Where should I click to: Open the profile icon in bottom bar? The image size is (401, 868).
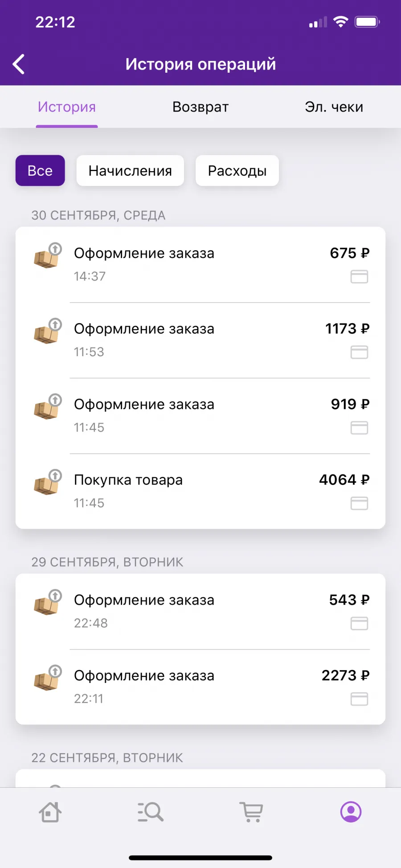(351, 812)
